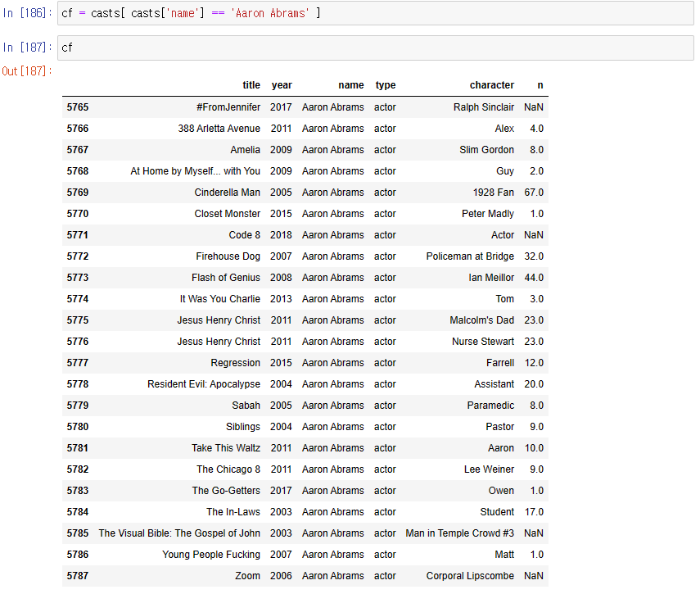Click the 'year' column header
700x594 pixels.
pos(282,85)
